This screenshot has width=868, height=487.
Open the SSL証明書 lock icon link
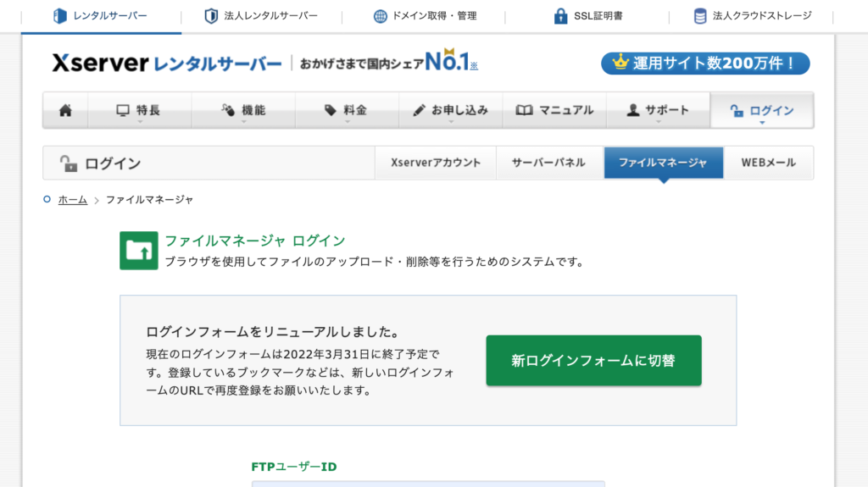tap(587, 16)
